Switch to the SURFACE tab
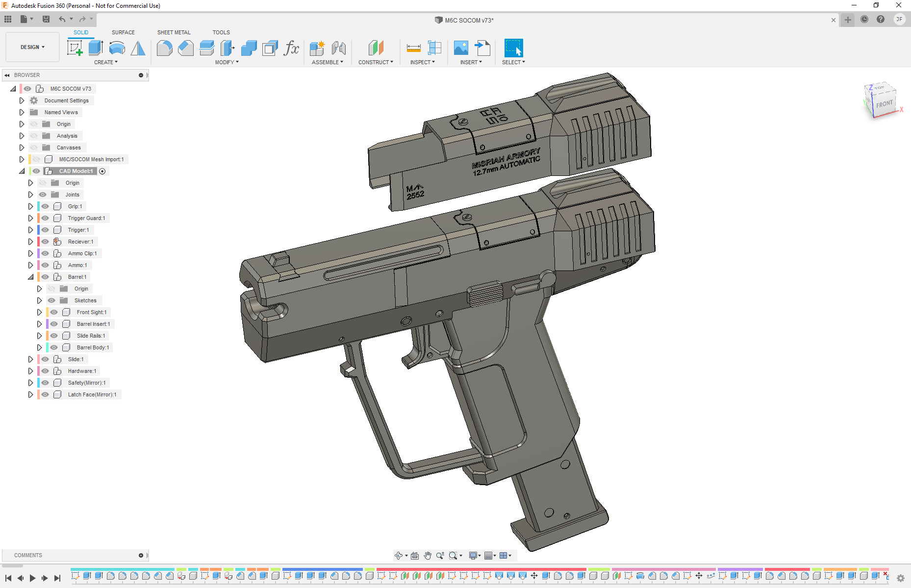Viewport: 911px width, 588px height. 123,32
